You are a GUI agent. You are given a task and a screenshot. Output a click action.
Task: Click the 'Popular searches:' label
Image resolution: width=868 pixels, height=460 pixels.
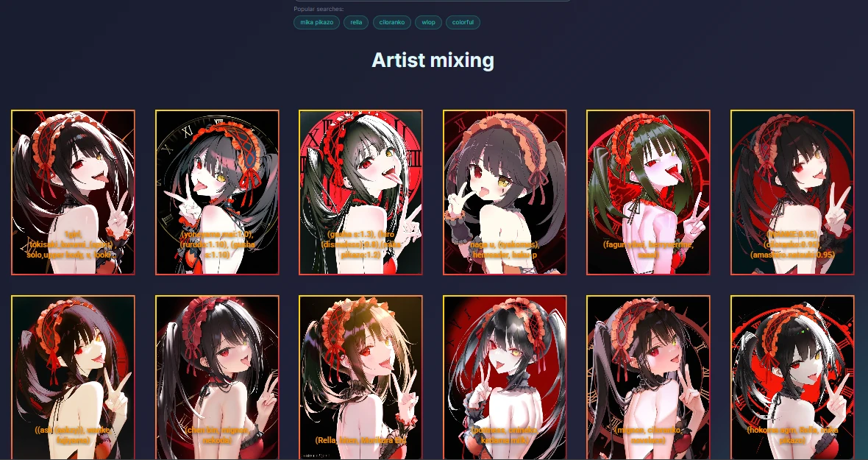319,9
